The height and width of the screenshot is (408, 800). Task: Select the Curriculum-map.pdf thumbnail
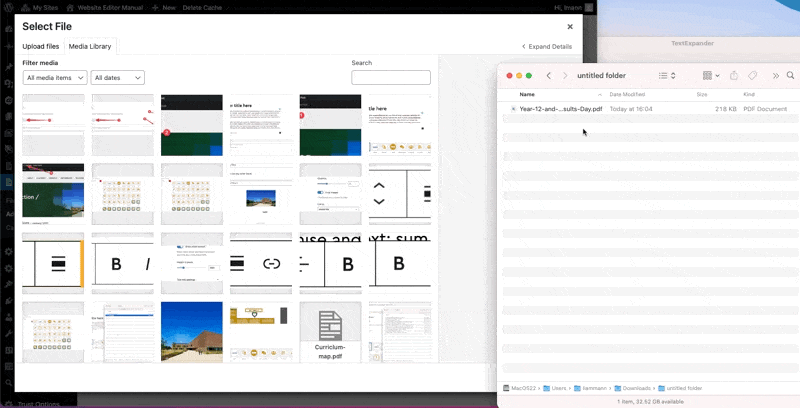(x=330, y=332)
